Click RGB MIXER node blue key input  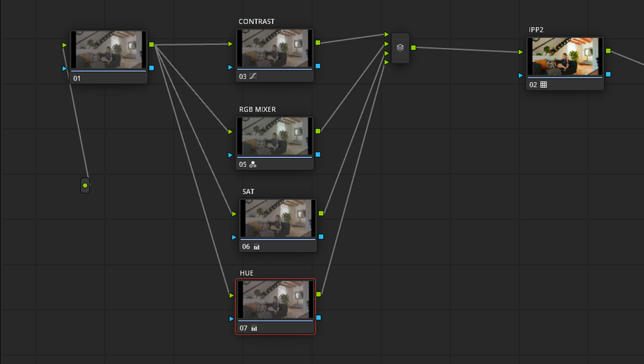click(230, 155)
